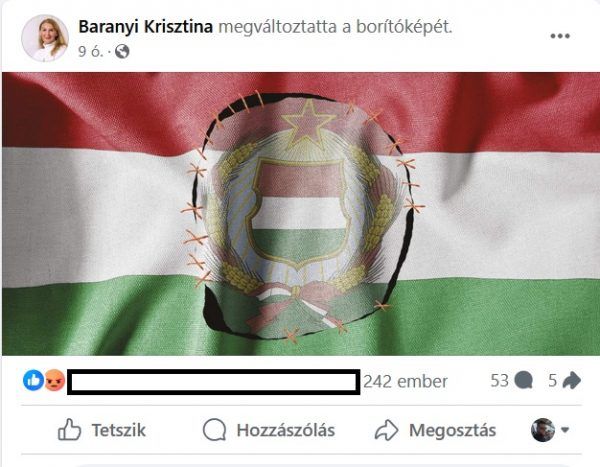View the 53 comments count
This screenshot has height=467, width=600.
[x=500, y=380]
